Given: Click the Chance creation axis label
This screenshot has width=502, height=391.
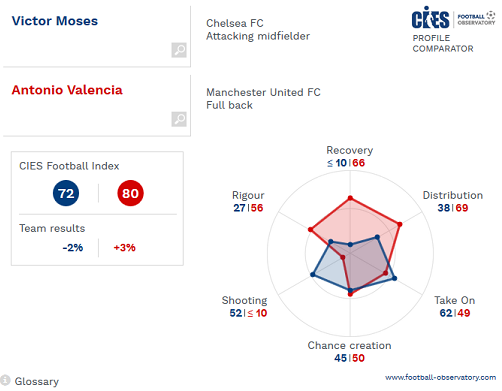Looking at the screenshot, I should 349,345.
